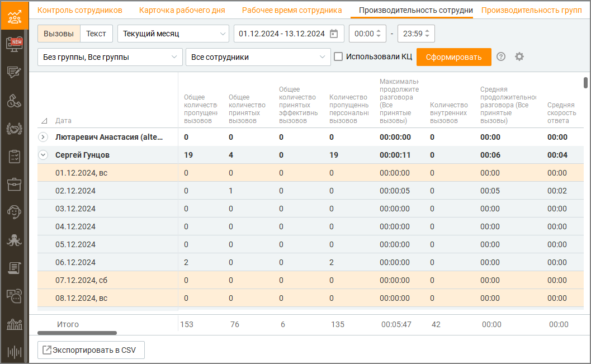This screenshot has width=591, height=364.
Task: Open the operator headset sidebar icon
Action: (15, 212)
